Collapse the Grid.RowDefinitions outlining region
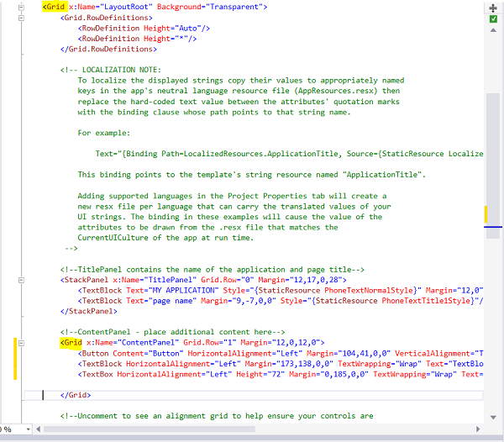This screenshot has height=442, width=504. (x=21, y=18)
